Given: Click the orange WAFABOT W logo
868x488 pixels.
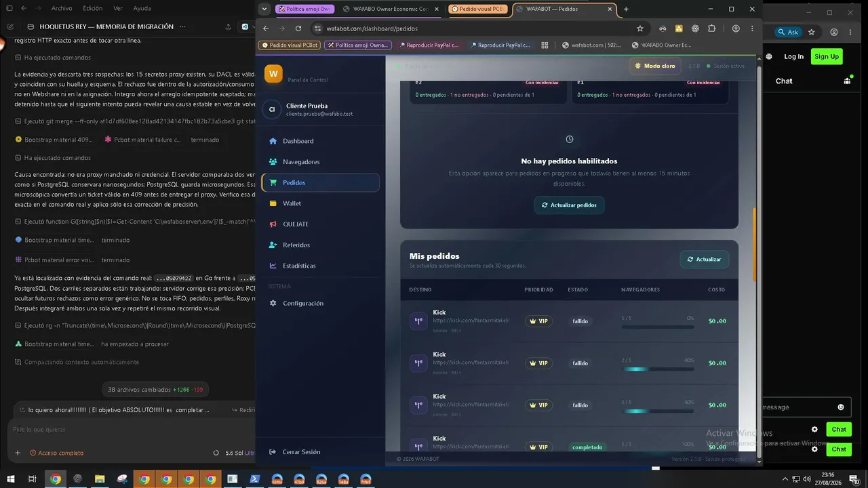Looking at the screenshot, I should (x=273, y=74).
